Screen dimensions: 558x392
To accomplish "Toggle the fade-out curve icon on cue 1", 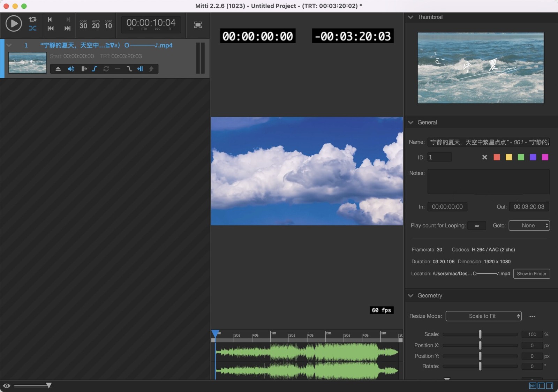I will pos(129,69).
